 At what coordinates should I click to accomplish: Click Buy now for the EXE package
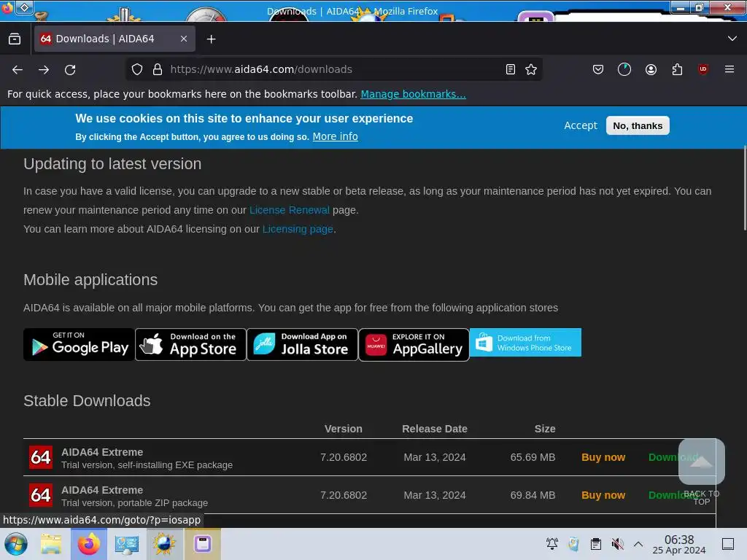(603, 457)
